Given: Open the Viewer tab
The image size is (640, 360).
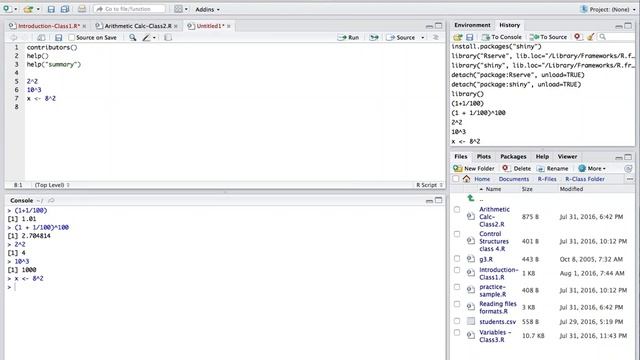Looking at the screenshot, I should tap(567, 156).
